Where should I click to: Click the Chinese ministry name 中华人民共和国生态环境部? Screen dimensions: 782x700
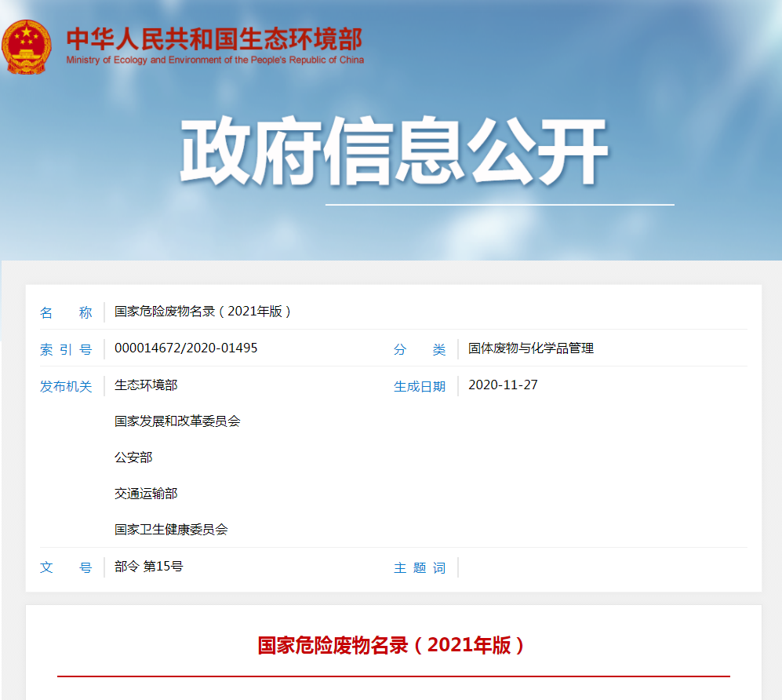pos(214,38)
